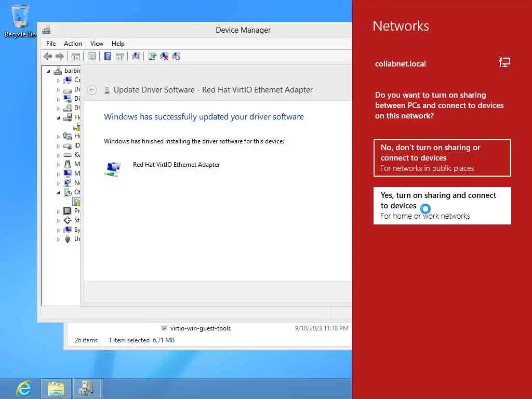Image resolution: width=532 pixels, height=399 pixels.
Task: Click the 26 items status text in Explorer
Action: pos(86,340)
